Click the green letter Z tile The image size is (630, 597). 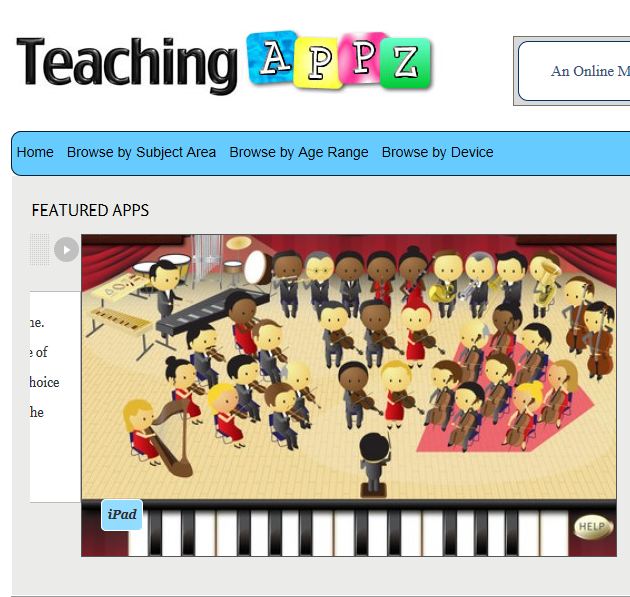click(406, 63)
